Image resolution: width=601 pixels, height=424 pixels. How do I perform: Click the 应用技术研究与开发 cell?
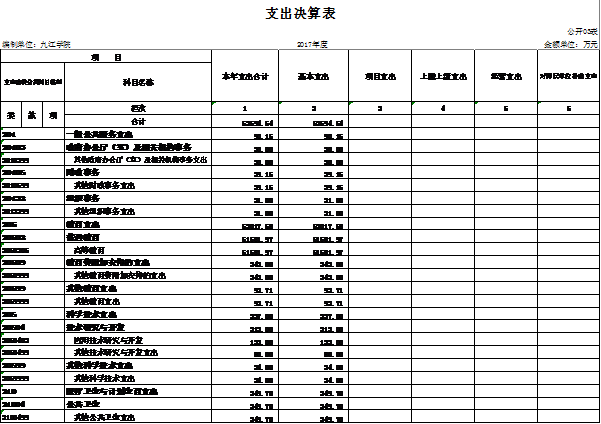pos(138,340)
